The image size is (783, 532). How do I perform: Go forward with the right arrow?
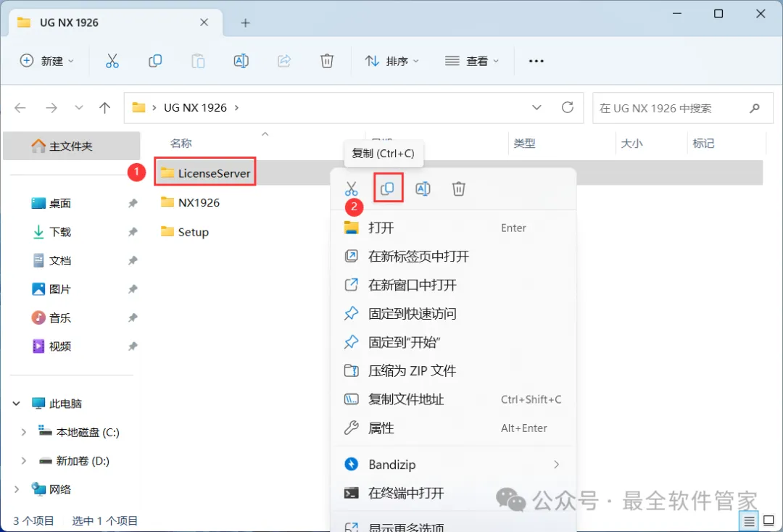coord(51,107)
